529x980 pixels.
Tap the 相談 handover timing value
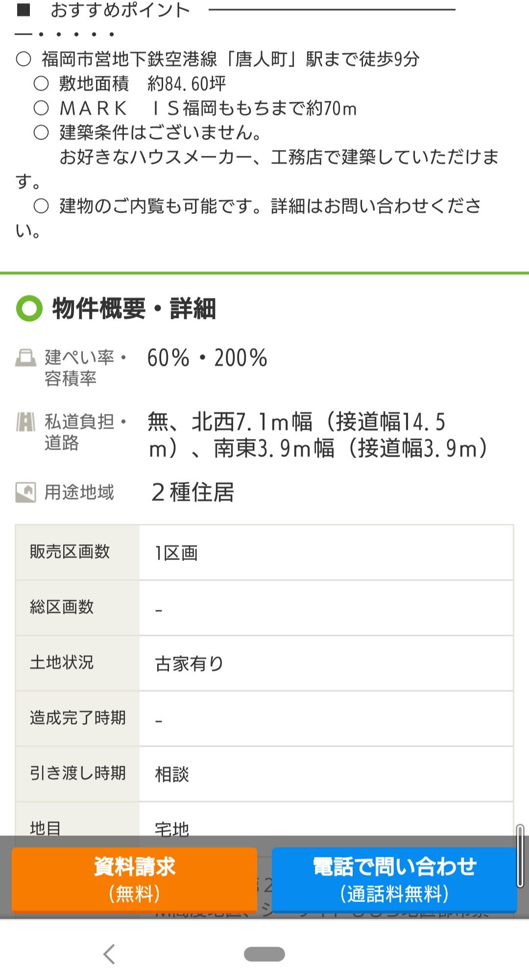click(x=172, y=774)
